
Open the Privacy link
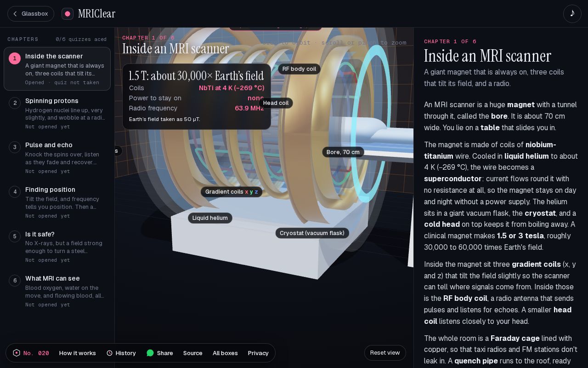[x=258, y=353]
